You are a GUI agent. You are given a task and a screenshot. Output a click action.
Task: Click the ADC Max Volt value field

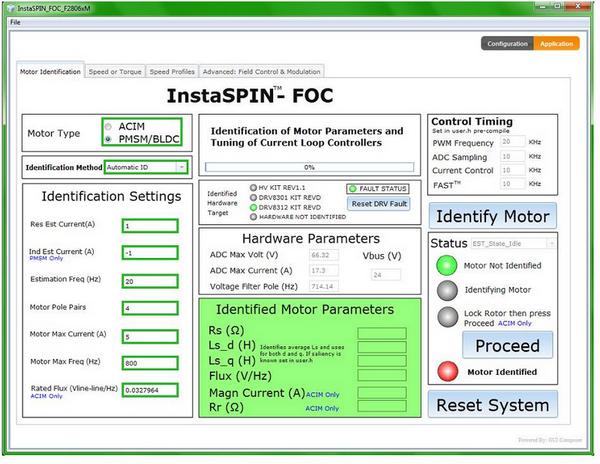click(323, 255)
